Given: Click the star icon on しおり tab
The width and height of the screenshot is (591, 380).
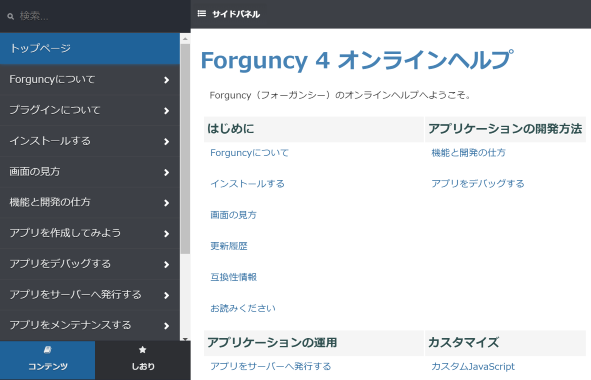Looking at the screenshot, I should [142, 350].
